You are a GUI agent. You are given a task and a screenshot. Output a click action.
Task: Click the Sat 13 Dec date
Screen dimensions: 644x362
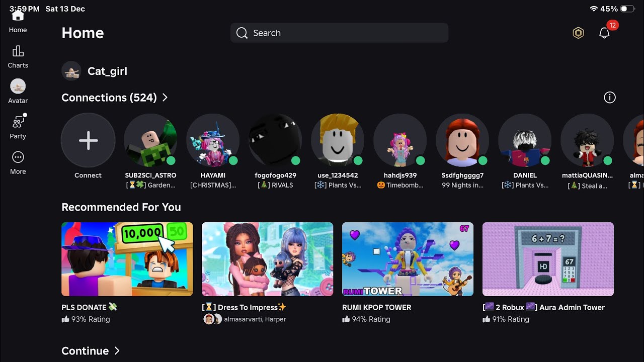(65, 9)
